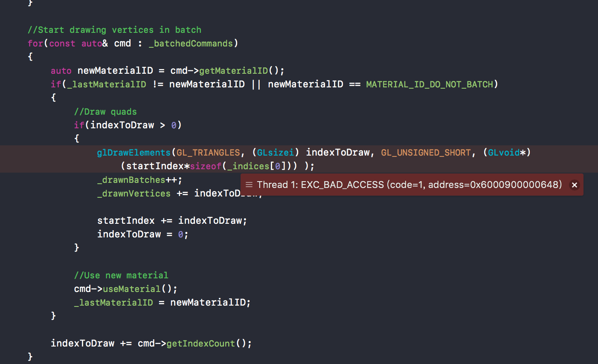Screen dimensions: 598x364
Task: Dismiss the EXC_BAD_ACCESS error annotation
Action: click(x=575, y=185)
